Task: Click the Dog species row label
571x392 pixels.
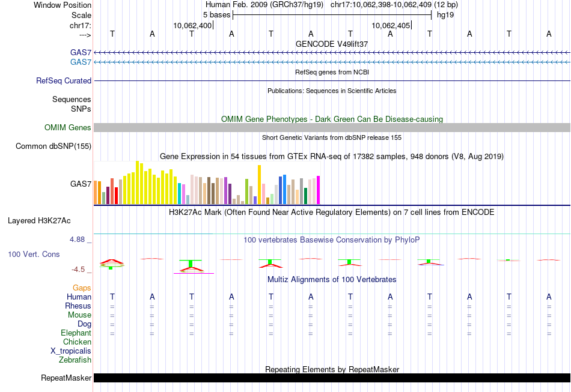Action: point(84,324)
